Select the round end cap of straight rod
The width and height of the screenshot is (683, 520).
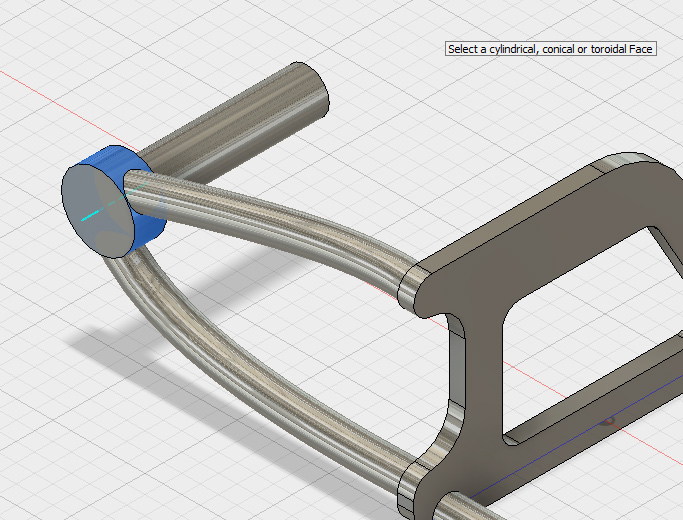[310, 90]
